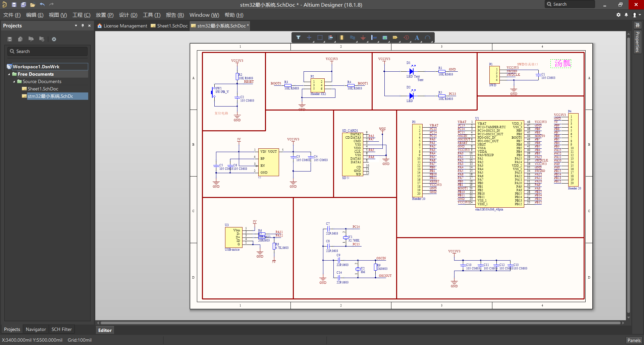Open the Window (W) menu
Viewport: 644px width, 345px height.
coord(204,15)
